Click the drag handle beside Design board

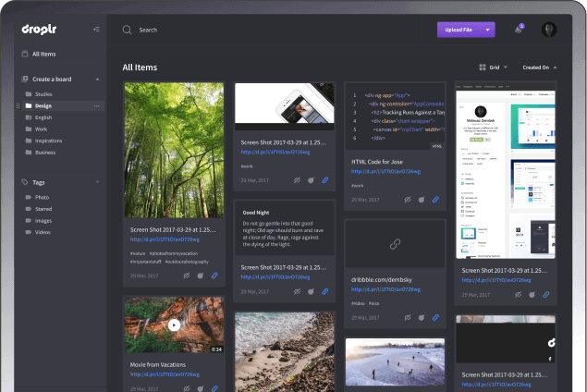click(18, 106)
